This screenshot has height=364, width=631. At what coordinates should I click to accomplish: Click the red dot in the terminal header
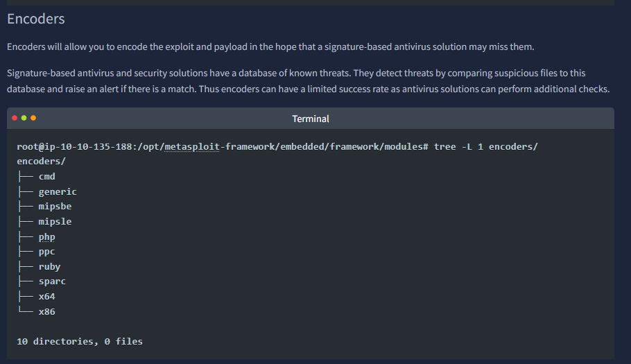15,119
